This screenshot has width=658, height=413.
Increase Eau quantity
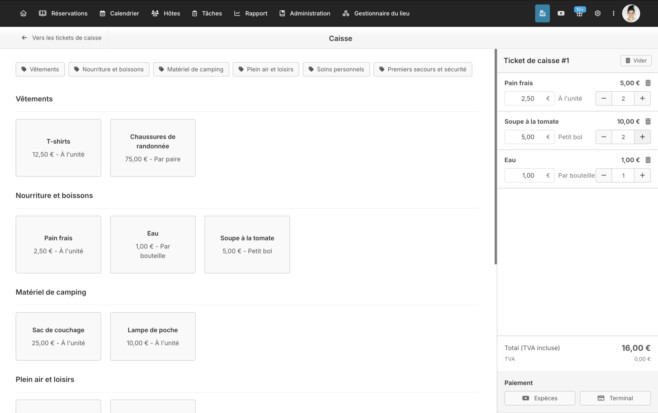click(642, 175)
